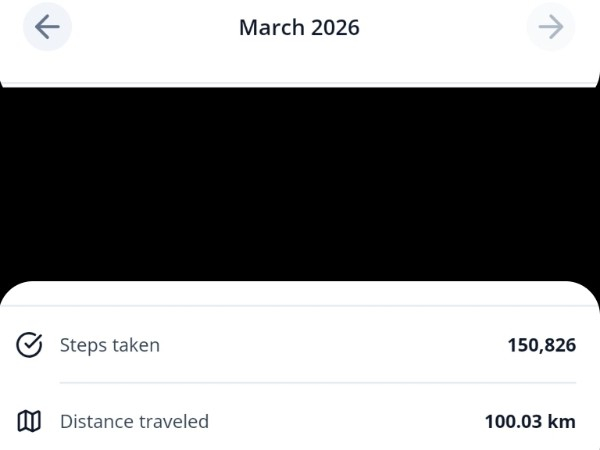Click blank header space between title and forward arrow

pos(445,27)
